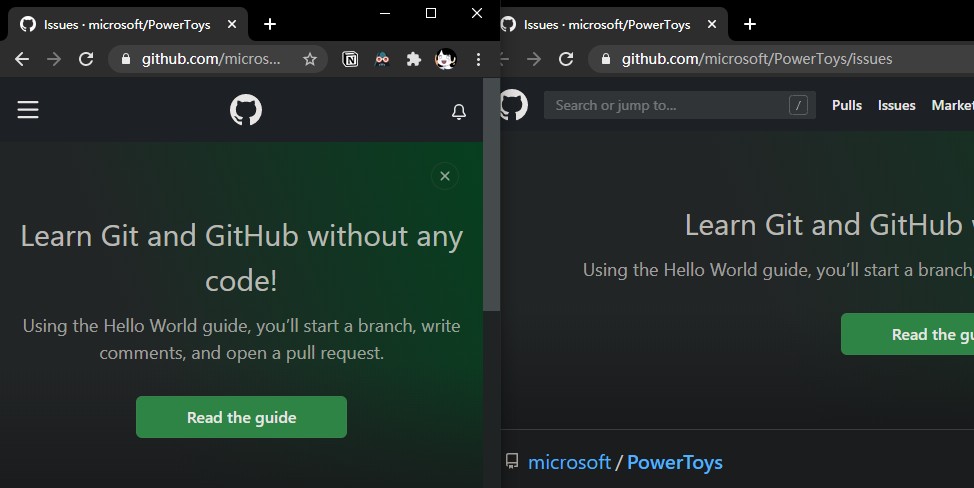Go forward in the left browser window
This screenshot has height=488, width=974.
click(54, 59)
